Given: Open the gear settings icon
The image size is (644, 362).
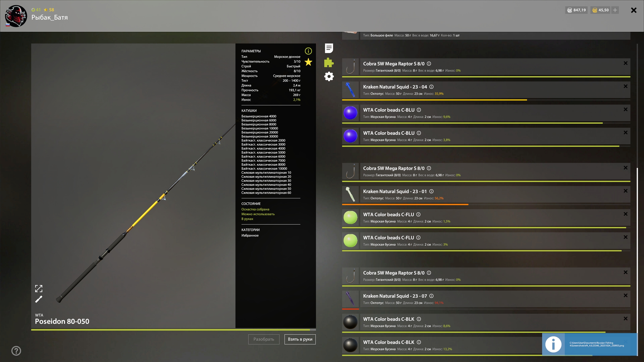Looking at the screenshot, I should [x=329, y=76].
